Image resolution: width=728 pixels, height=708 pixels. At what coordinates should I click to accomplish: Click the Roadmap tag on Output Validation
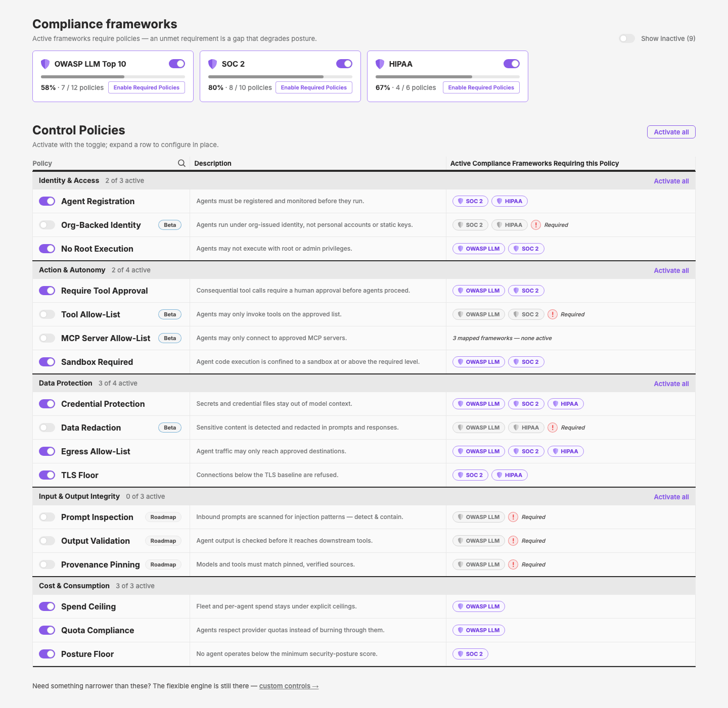point(163,541)
